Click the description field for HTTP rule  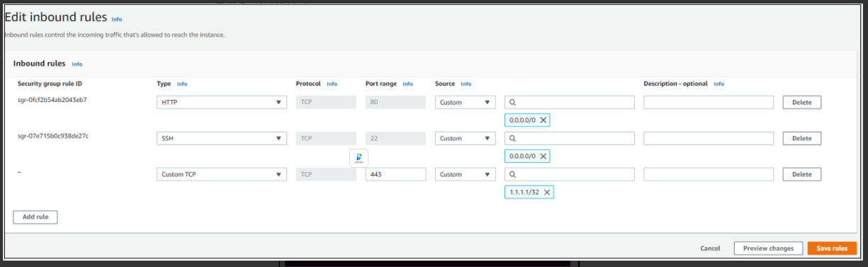click(x=709, y=102)
